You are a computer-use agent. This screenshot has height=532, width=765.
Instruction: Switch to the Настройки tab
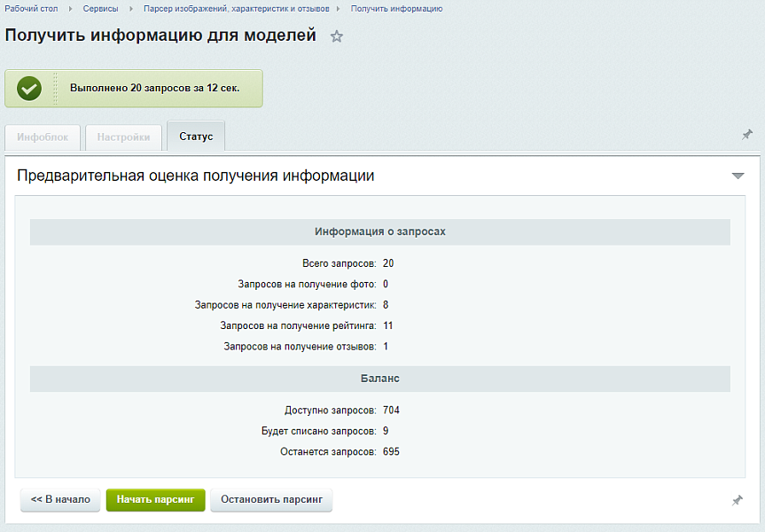pos(123,137)
